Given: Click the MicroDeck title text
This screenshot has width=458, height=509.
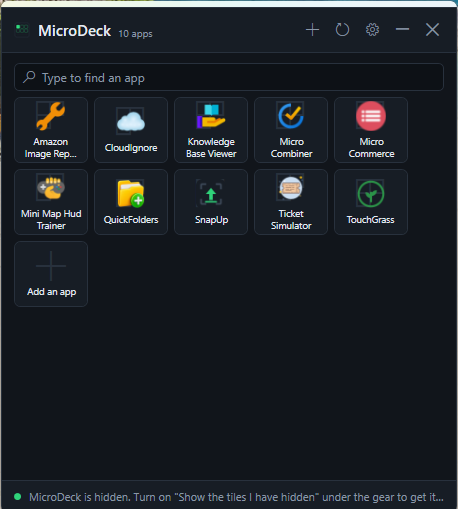Looking at the screenshot, I should (x=75, y=31).
